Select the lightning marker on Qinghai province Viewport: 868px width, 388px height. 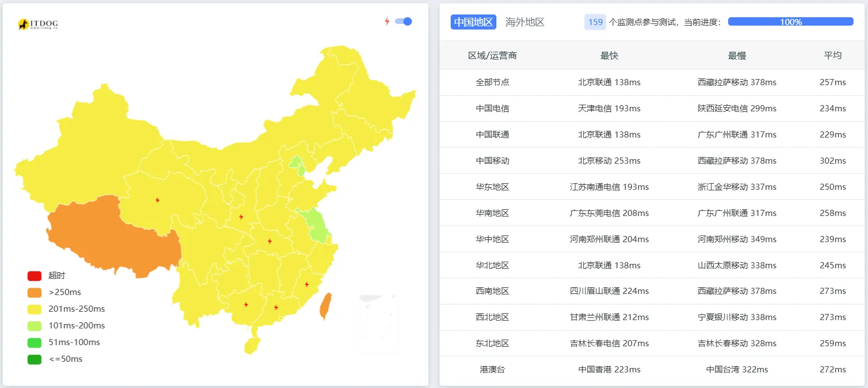click(x=158, y=199)
